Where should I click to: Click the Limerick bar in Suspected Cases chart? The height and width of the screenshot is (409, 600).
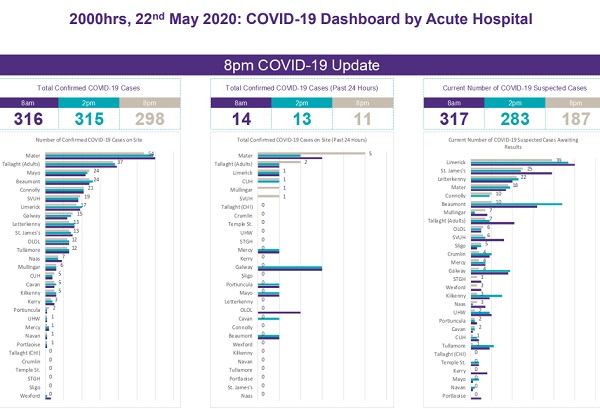click(x=520, y=163)
